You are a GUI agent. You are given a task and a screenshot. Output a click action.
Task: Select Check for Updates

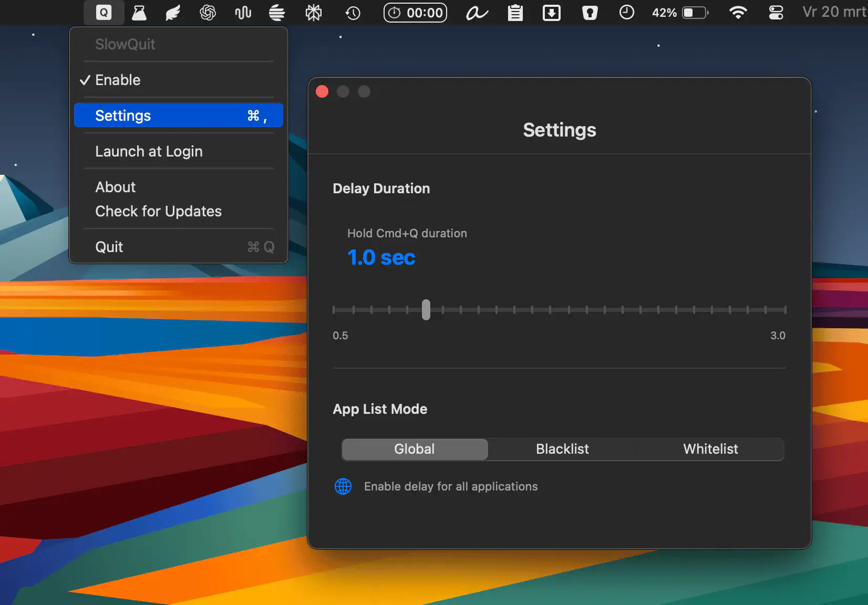click(158, 211)
